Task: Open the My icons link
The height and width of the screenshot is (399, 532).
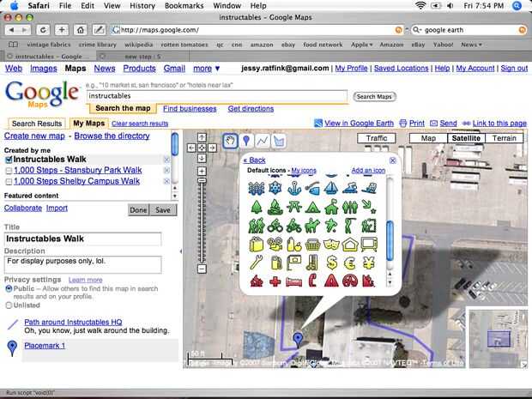Action: tap(304, 170)
